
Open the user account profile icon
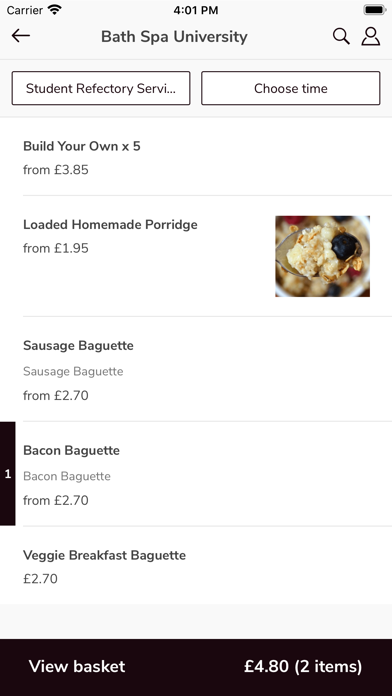[370, 36]
